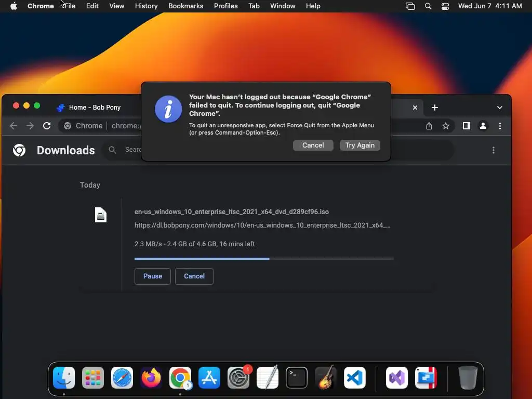Cancel the Windows 10 ISO download
This screenshot has height=399, width=532.
tap(194, 276)
